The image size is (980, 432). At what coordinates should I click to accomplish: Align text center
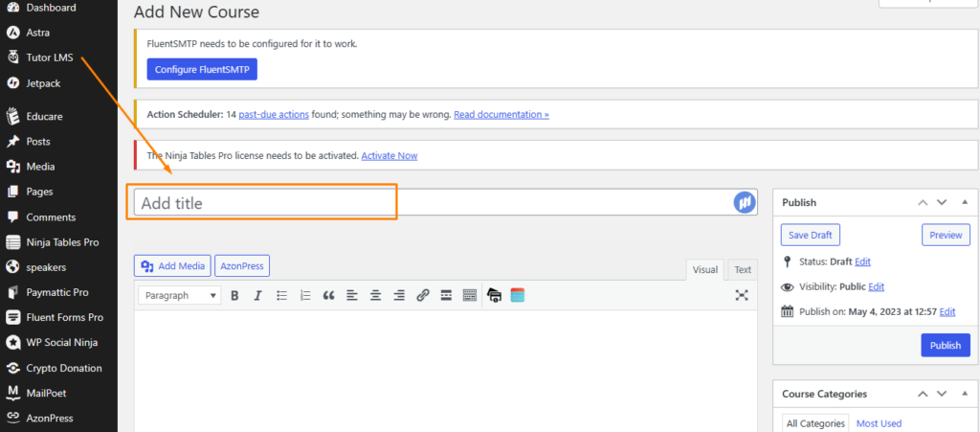375,296
